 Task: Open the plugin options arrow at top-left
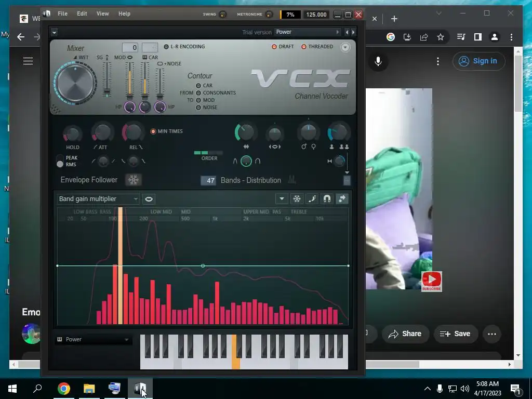[54, 32]
